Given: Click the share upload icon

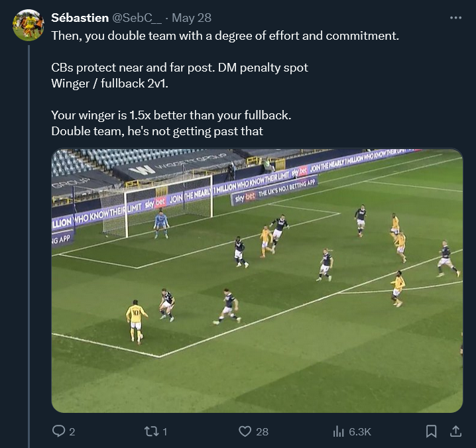Looking at the screenshot, I should [x=455, y=431].
